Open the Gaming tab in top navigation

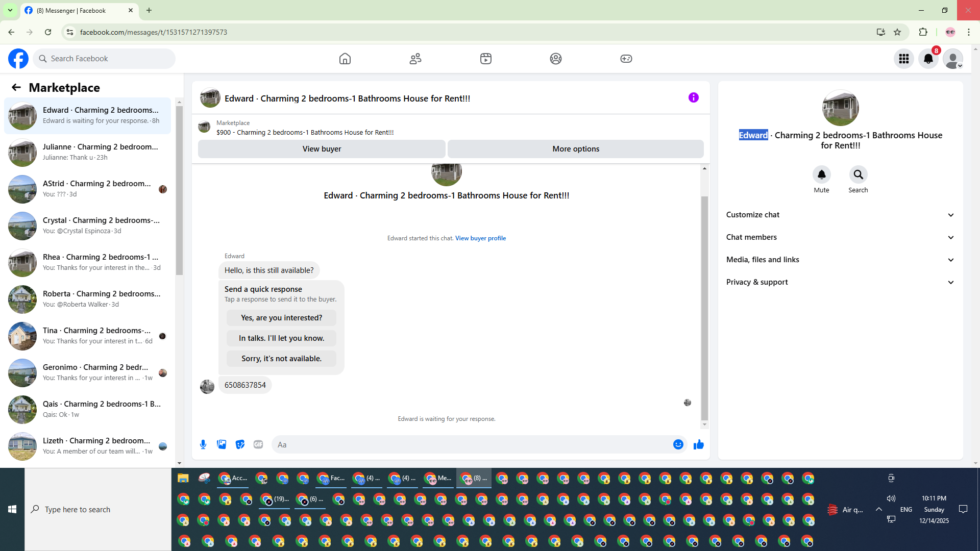point(626,59)
